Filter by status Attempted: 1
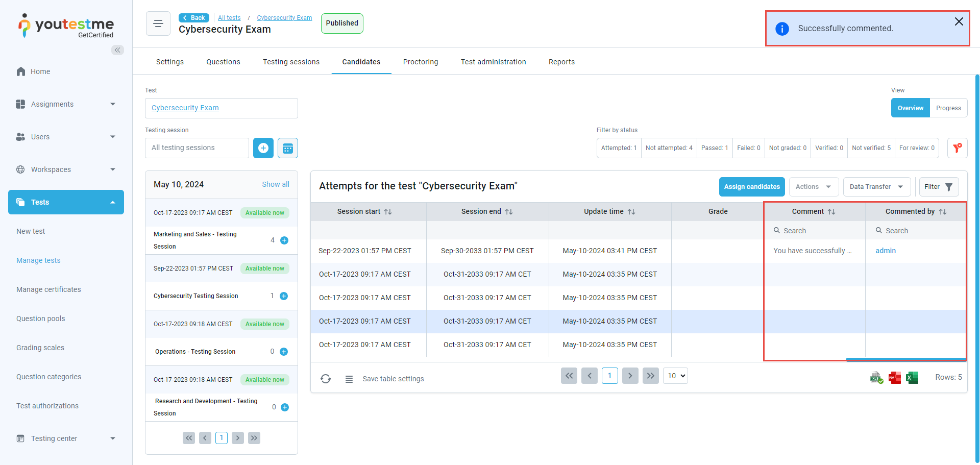The width and height of the screenshot is (980, 465). point(619,148)
